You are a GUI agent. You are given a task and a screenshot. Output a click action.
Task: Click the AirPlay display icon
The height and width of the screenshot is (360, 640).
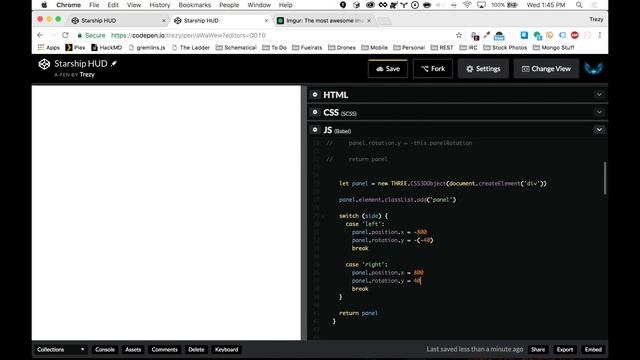[481, 5]
